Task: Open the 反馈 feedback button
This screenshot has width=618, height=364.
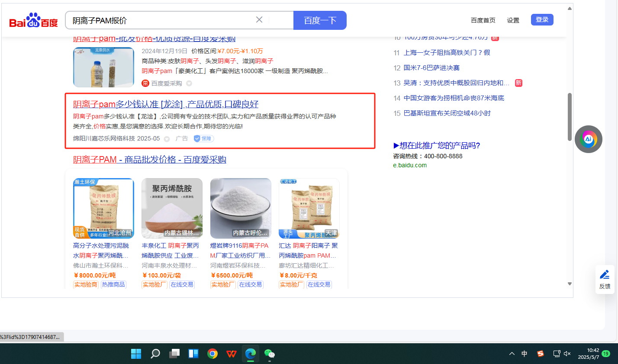Action: tap(605, 279)
